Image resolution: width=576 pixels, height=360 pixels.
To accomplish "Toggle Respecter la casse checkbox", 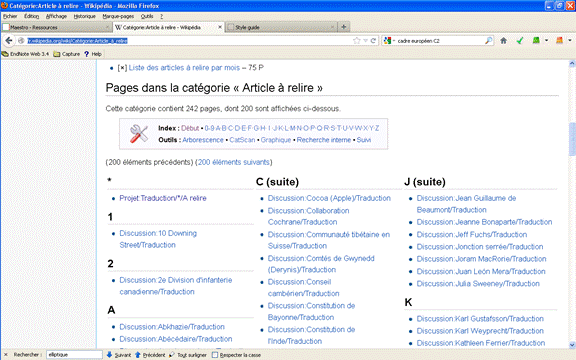I will click(x=215, y=355).
